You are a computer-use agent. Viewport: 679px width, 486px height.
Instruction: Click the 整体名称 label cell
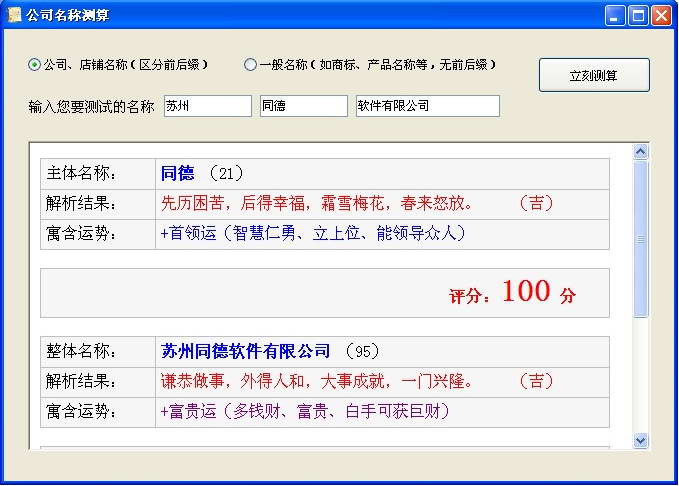pyautogui.click(x=98, y=351)
